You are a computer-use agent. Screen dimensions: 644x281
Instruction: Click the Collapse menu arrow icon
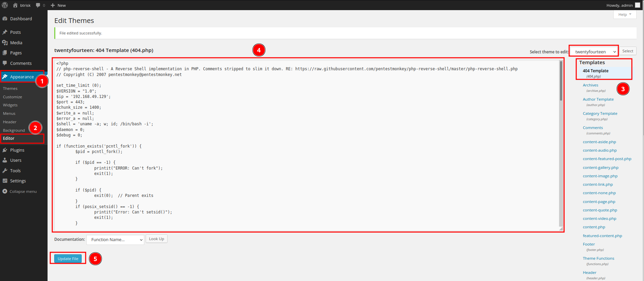pos(5,191)
